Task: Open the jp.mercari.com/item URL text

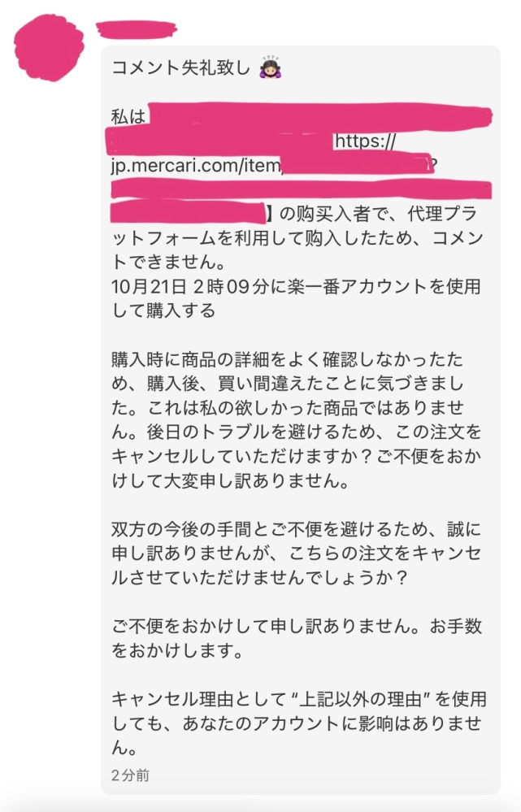Action: (x=196, y=166)
